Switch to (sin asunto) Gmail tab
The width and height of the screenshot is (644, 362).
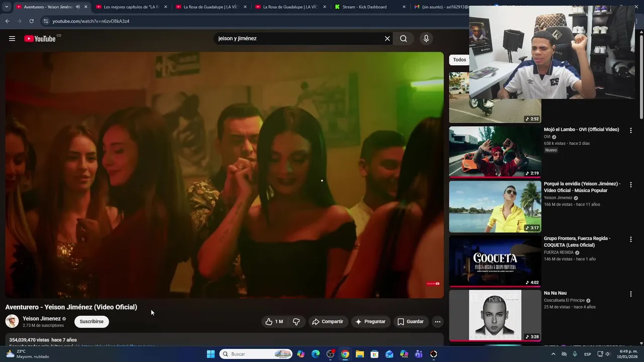pos(440,7)
